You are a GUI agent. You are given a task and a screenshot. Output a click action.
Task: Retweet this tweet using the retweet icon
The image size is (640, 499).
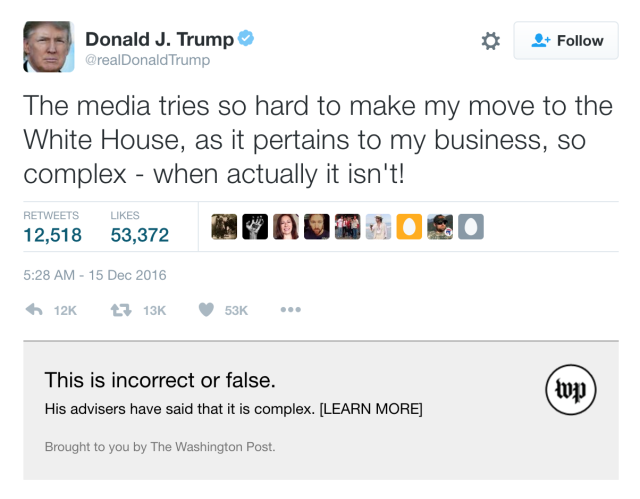point(121,310)
